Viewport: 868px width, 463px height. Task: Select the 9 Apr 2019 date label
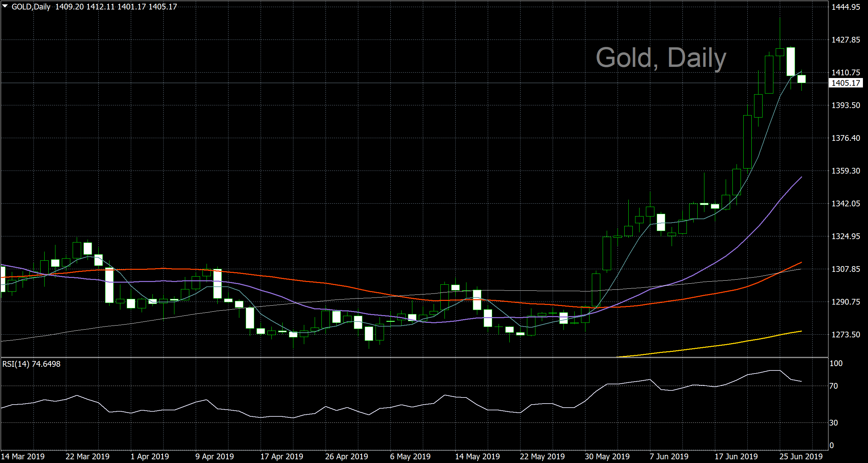click(x=215, y=457)
